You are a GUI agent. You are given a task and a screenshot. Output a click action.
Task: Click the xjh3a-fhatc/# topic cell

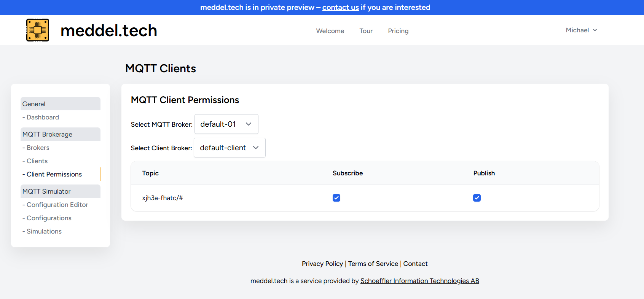[163, 198]
